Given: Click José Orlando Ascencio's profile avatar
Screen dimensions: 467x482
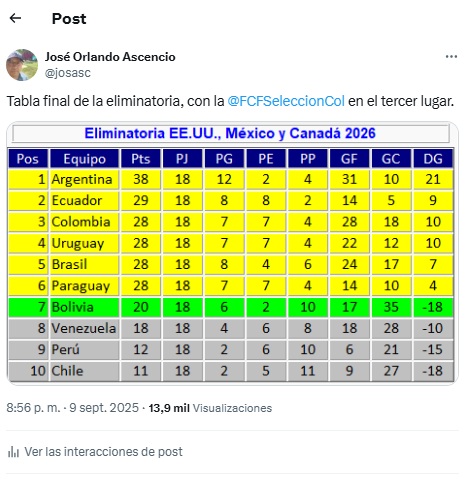Looking at the screenshot, I should 22,65.
